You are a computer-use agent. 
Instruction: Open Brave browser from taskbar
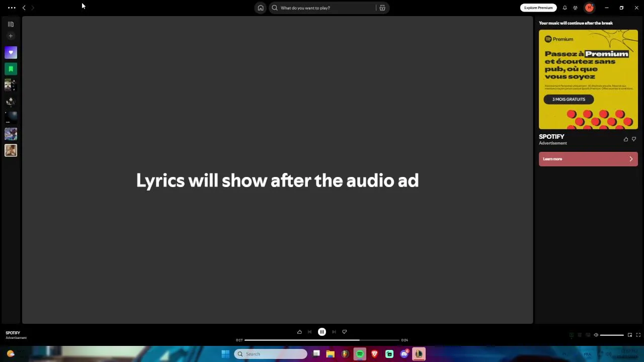(x=374, y=354)
